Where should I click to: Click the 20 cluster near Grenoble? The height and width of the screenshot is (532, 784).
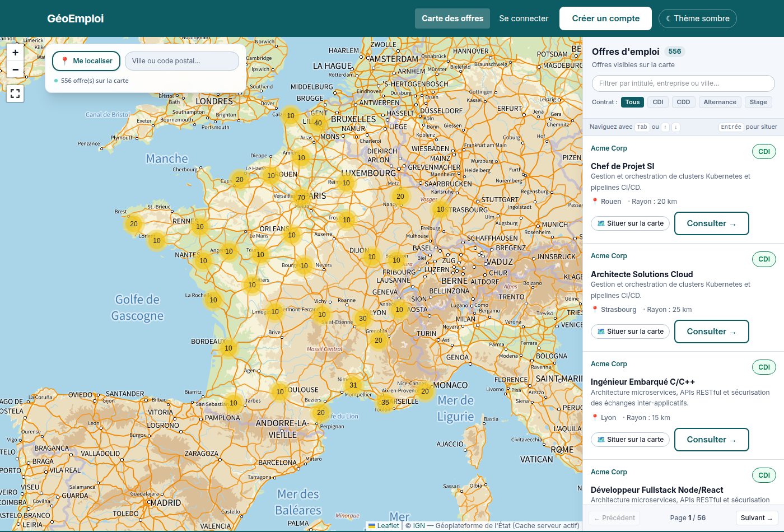[379, 340]
